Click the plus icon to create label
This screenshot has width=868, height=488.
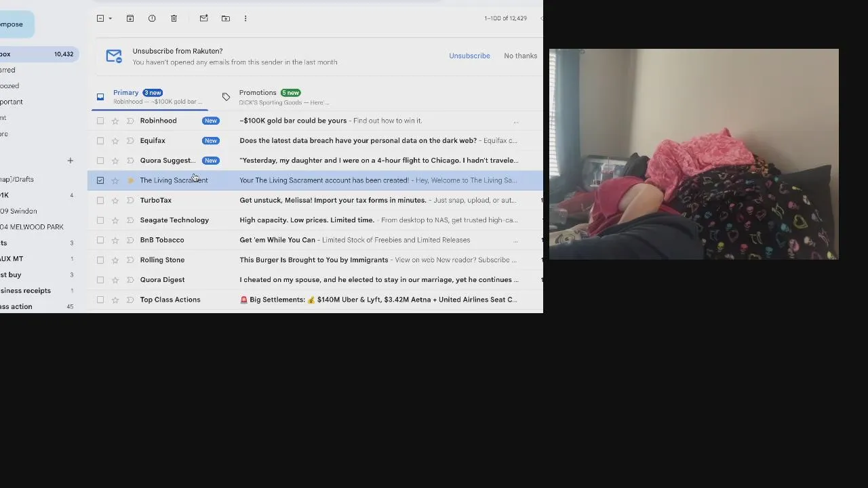tap(70, 161)
